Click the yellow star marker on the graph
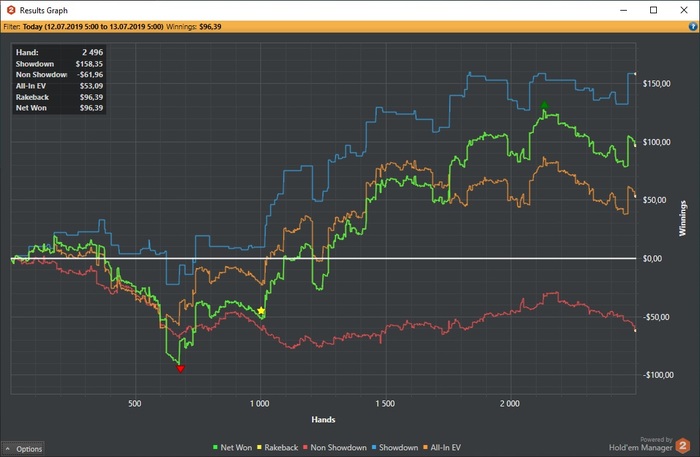Viewport: 700px width, 457px height. coord(261,311)
